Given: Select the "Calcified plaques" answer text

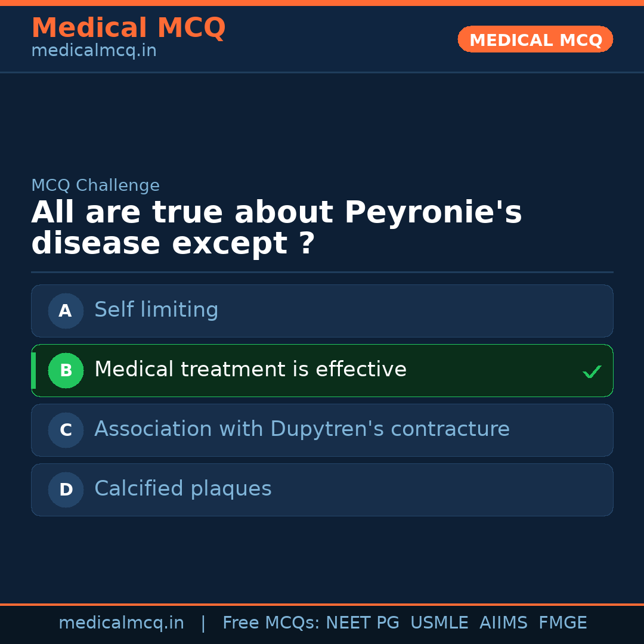Looking at the screenshot, I should tap(183, 489).
